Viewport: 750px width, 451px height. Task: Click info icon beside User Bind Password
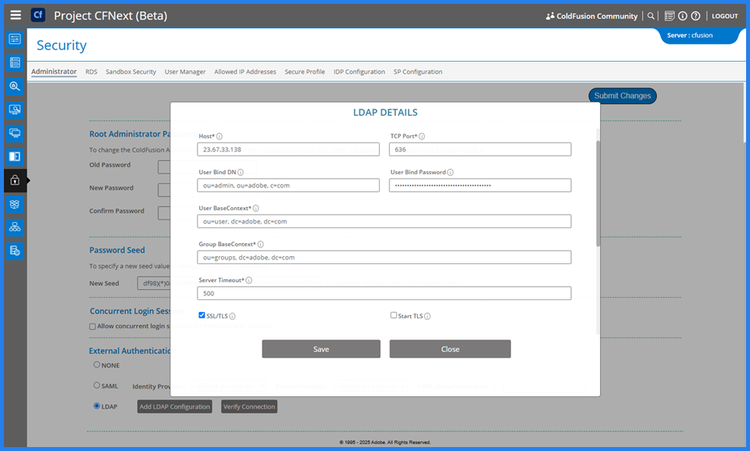[x=451, y=172]
